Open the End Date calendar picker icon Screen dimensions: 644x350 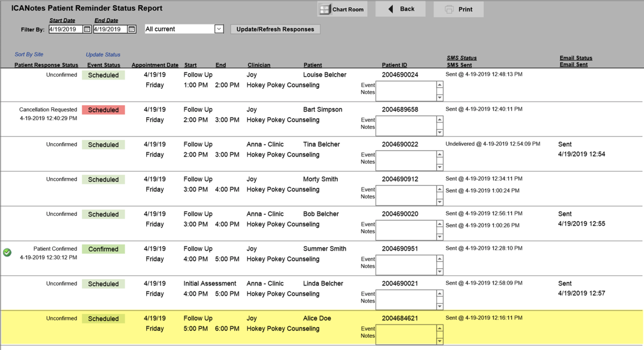coord(132,29)
